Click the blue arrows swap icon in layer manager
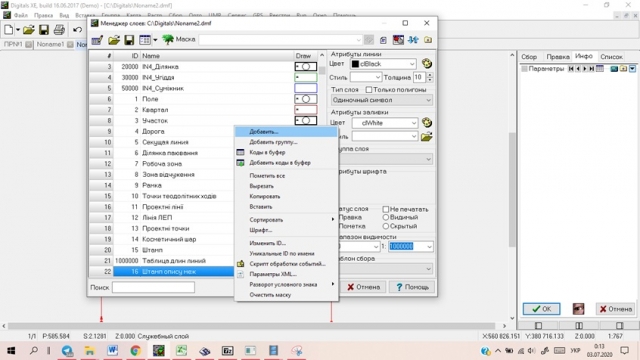 tap(413, 40)
